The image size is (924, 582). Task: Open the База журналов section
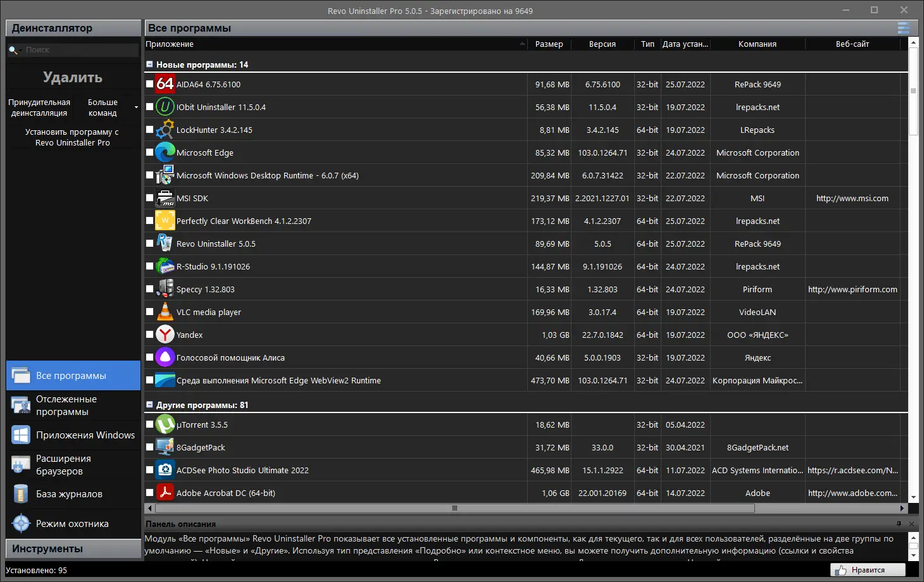click(x=73, y=494)
